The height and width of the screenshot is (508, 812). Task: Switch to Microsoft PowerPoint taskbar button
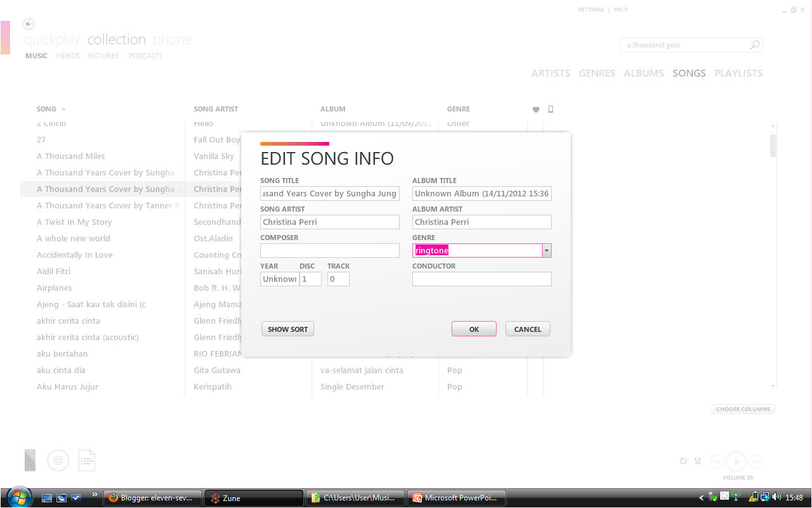(457, 498)
